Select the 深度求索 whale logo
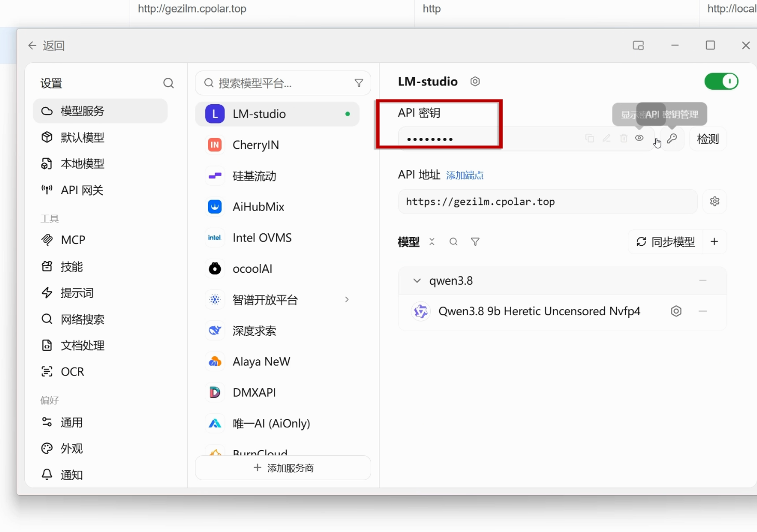Viewport: 757px width, 532px height. click(215, 331)
